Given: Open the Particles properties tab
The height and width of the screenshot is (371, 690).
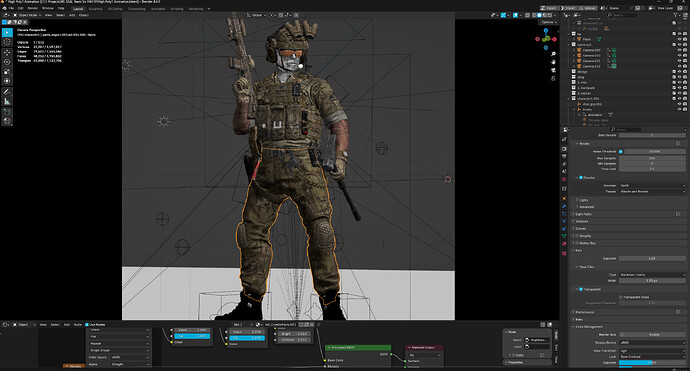Looking at the screenshot, I should pos(564,213).
